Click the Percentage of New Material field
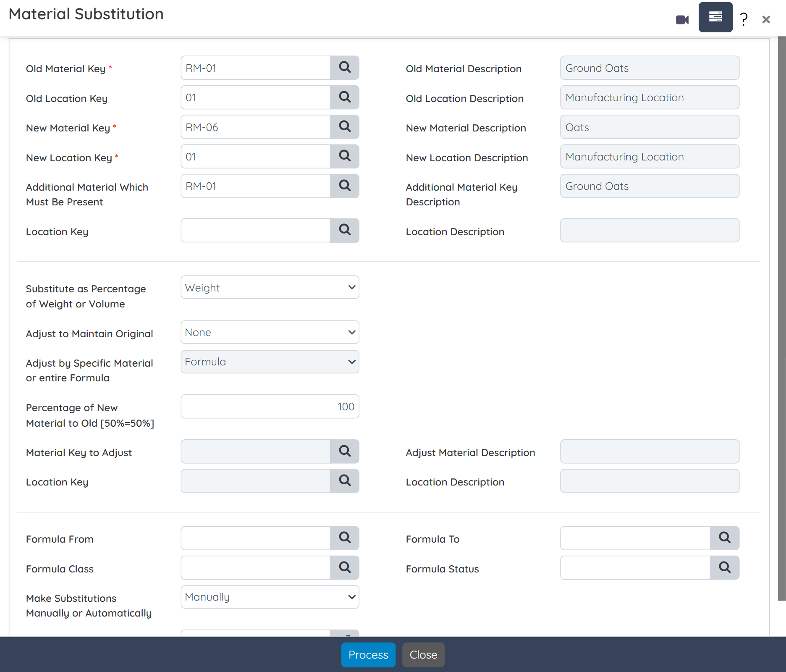The height and width of the screenshot is (672, 786). point(270,407)
